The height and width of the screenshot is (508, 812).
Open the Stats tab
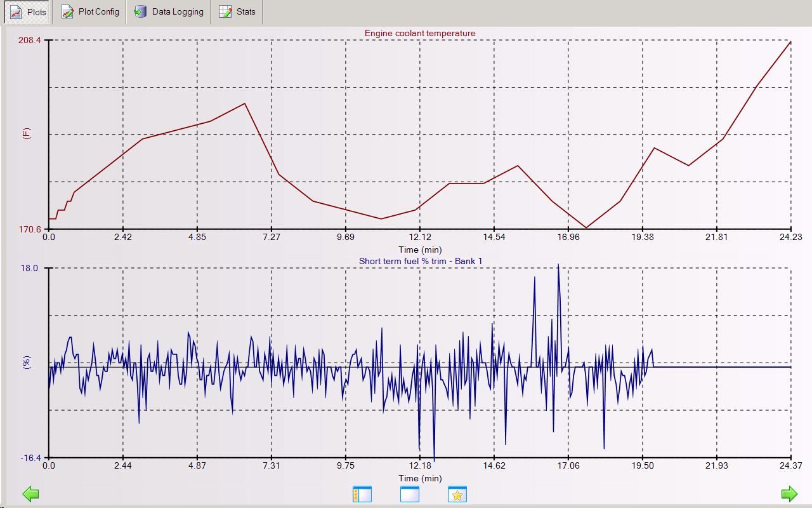[x=237, y=12]
